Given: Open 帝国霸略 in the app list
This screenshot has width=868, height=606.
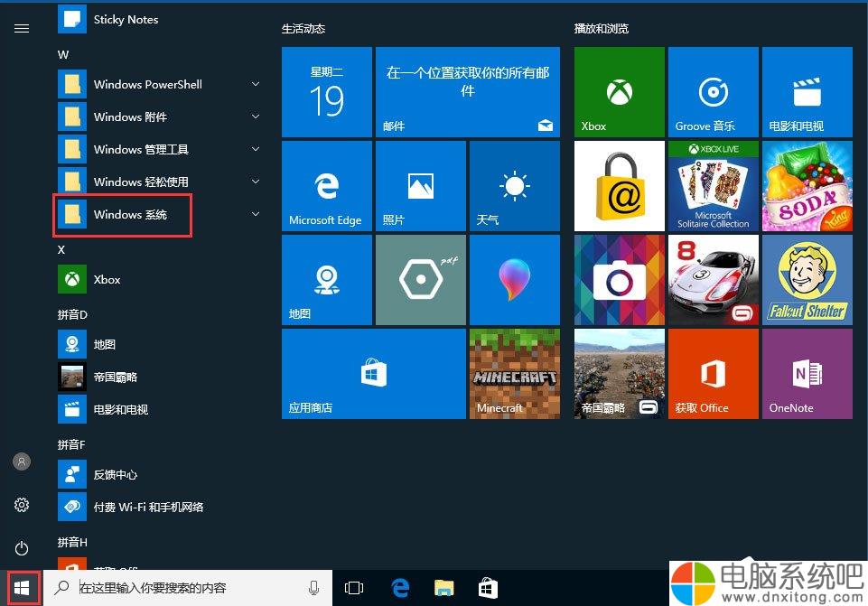Looking at the screenshot, I should (x=161, y=377).
